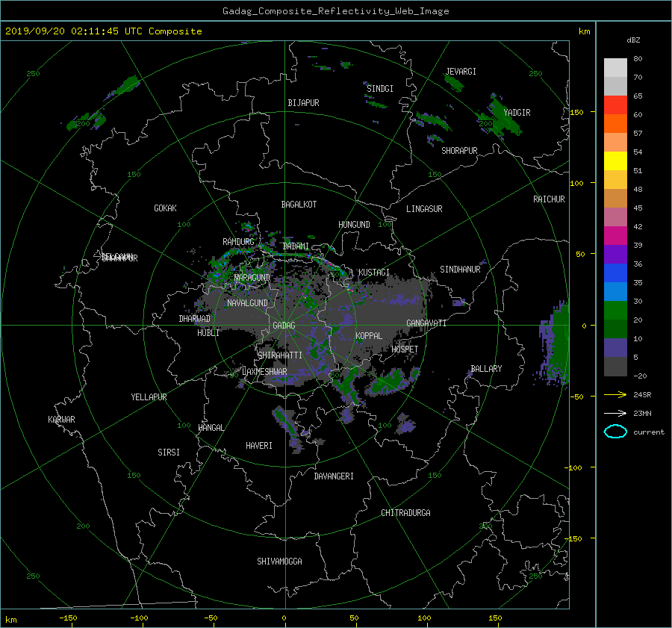This screenshot has height=628, width=672.
Task: Click the -100 tick on right km axis
Action: pyautogui.click(x=575, y=467)
